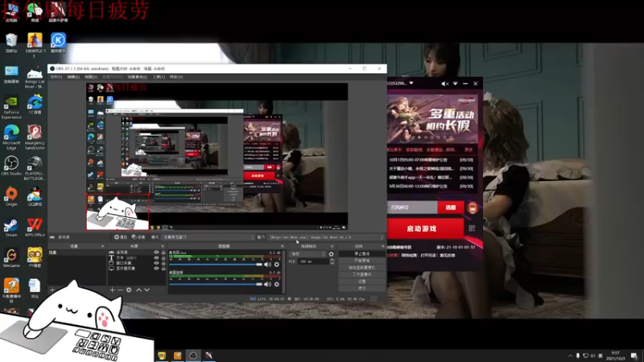Open the 模式 capture mode dropdown

pos(208,237)
